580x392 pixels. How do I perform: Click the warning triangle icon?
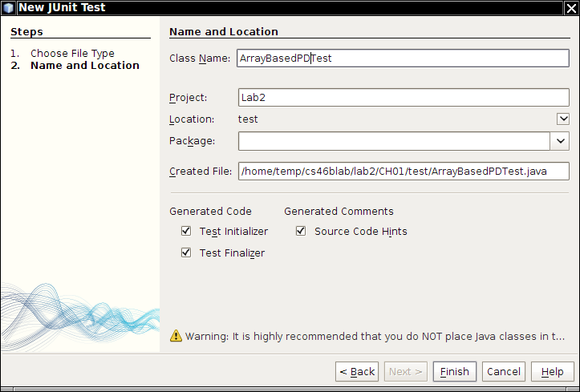(176, 336)
